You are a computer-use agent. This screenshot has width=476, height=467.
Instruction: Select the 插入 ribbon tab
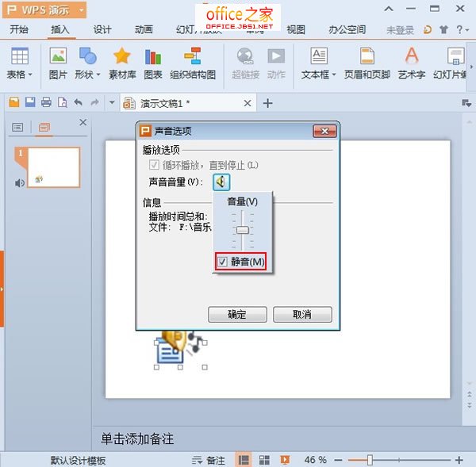pos(60,29)
